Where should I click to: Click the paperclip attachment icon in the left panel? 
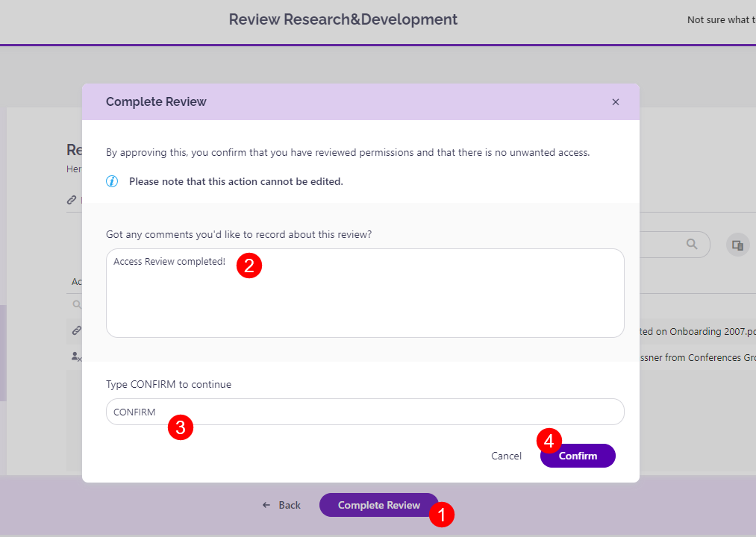(x=72, y=199)
